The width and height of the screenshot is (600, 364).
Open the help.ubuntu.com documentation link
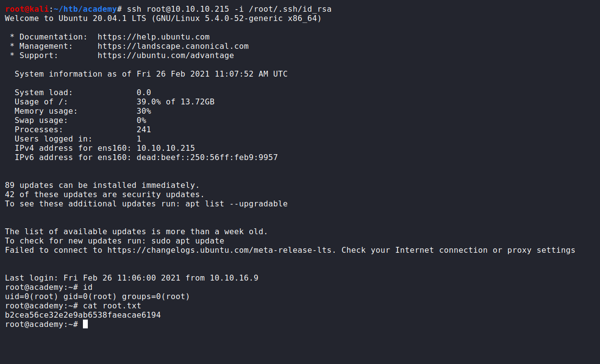pos(154,37)
